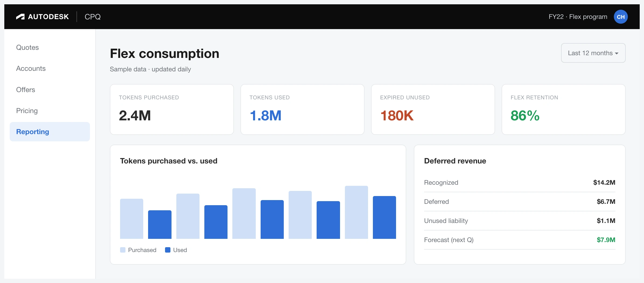
Task: Click the Used legend swatch
Action: coord(168,250)
